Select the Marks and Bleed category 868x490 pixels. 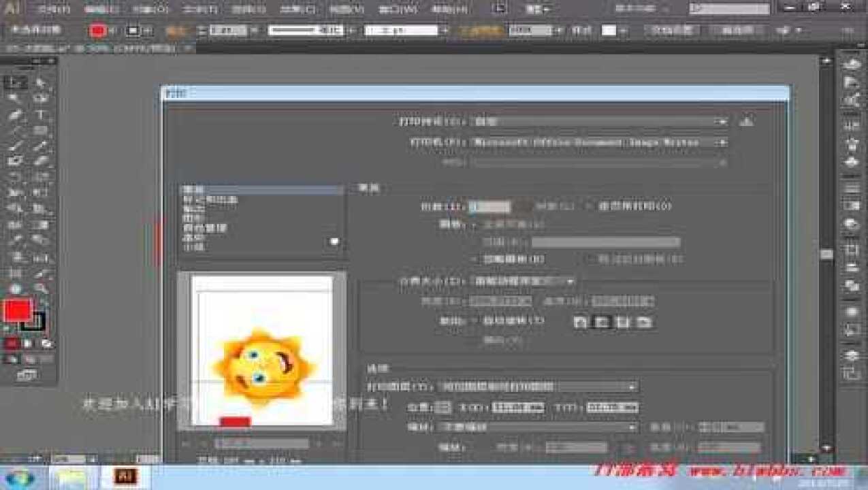(204, 199)
